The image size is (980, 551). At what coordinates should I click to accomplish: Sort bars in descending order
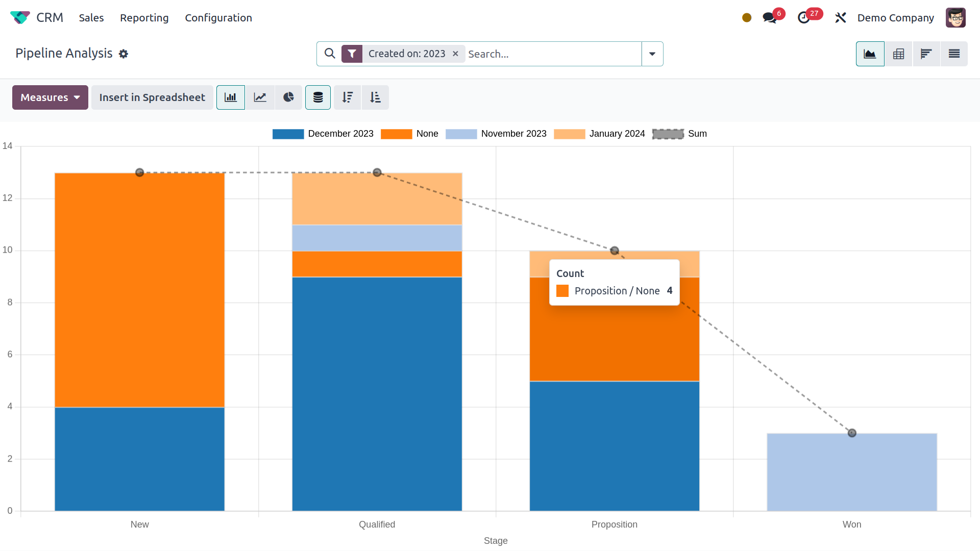click(348, 97)
